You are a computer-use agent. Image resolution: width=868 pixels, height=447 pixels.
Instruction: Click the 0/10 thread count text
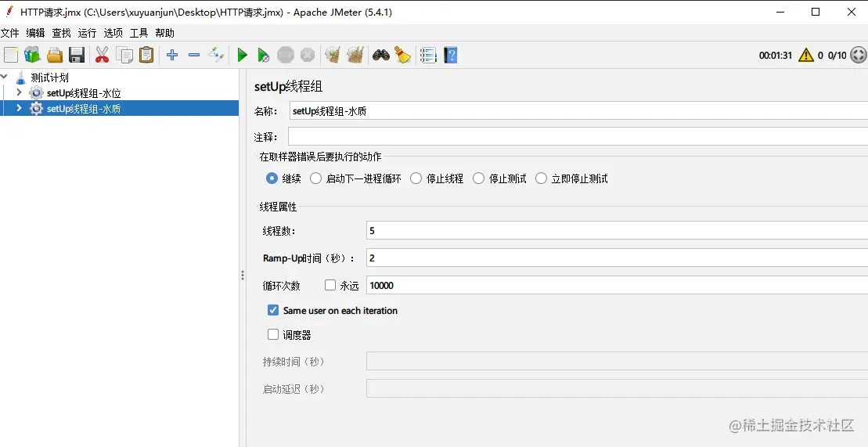click(837, 56)
